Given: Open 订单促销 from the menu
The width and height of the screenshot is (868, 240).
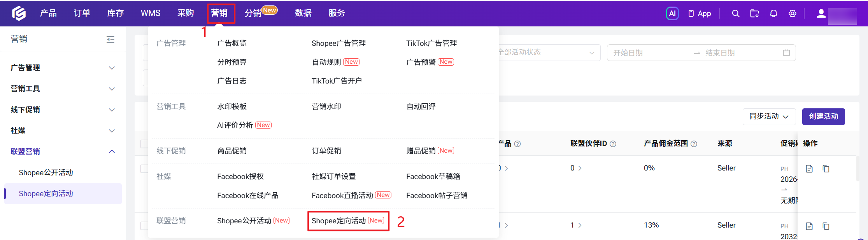Looking at the screenshot, I should pos(326,151).
